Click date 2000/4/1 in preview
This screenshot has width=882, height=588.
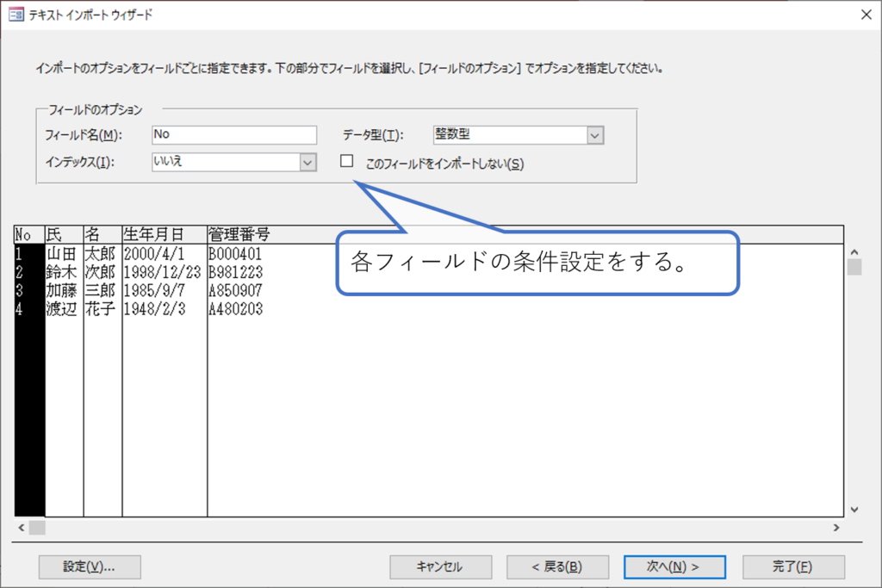pos(154,253)
